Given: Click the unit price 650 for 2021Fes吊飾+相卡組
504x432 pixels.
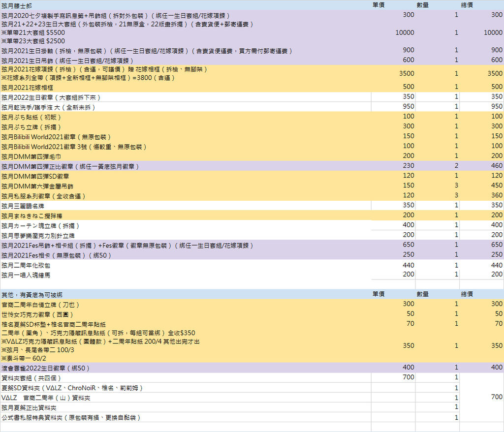Looking at the screenshot, I should [409, 245].
